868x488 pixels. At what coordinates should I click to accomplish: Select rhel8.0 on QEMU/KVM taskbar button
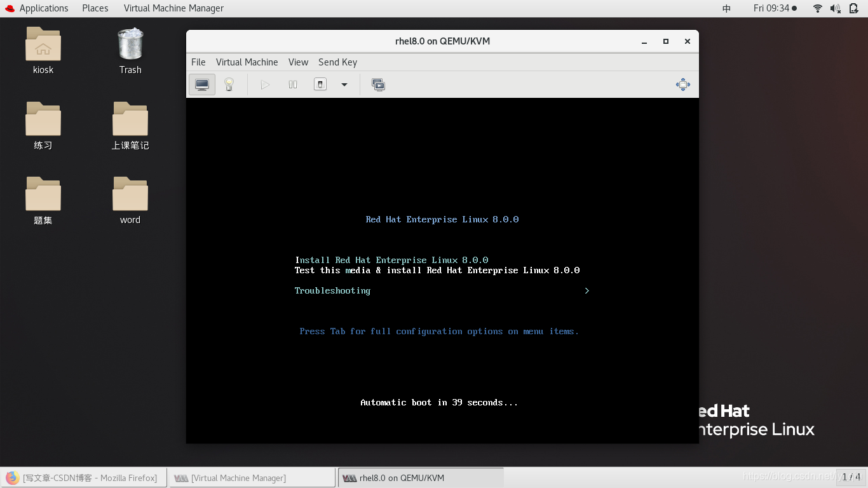click(x=421, y=478)
